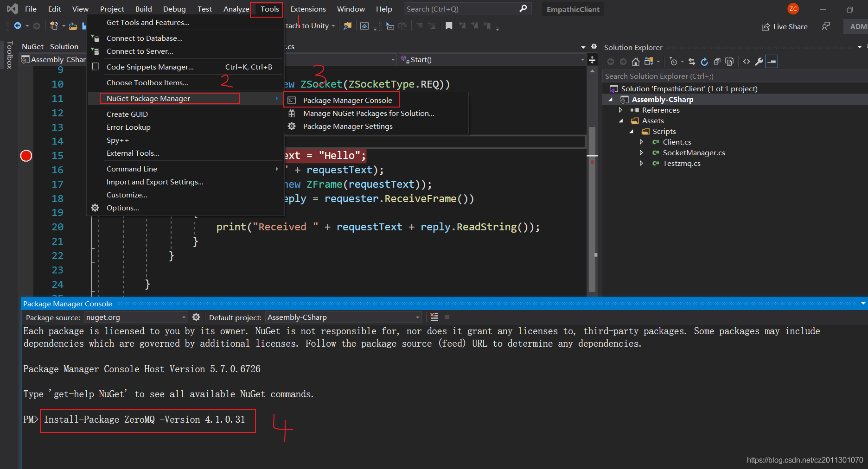Open Package Manager Console settings gear
Viewport: 868px width, 469px height.
click(x=196, y=317)
